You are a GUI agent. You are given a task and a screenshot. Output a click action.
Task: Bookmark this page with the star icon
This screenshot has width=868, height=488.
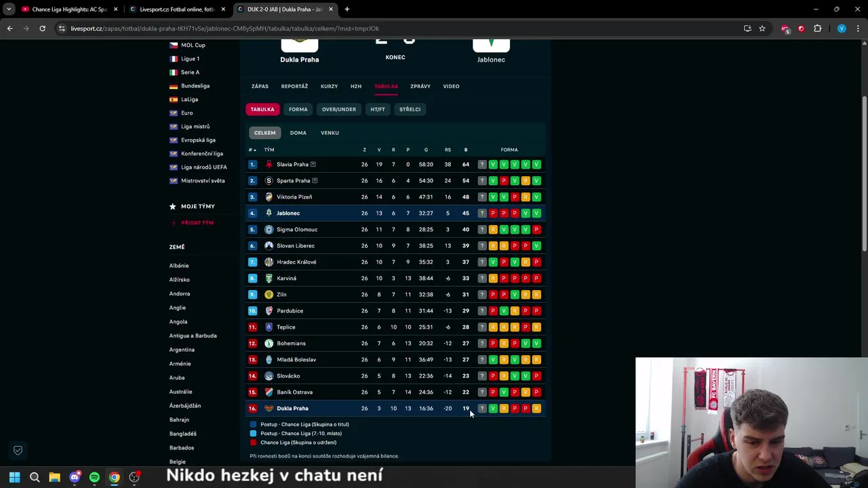point(762,28)
